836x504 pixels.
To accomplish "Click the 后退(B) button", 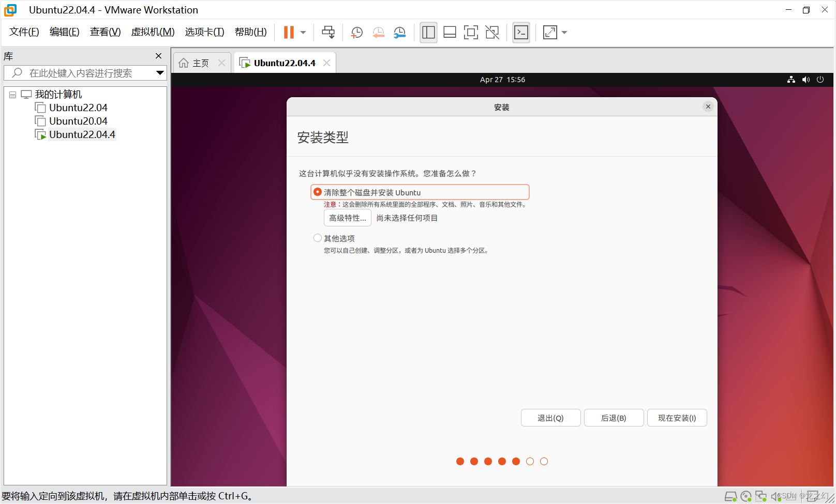I will tap(614, 418).
